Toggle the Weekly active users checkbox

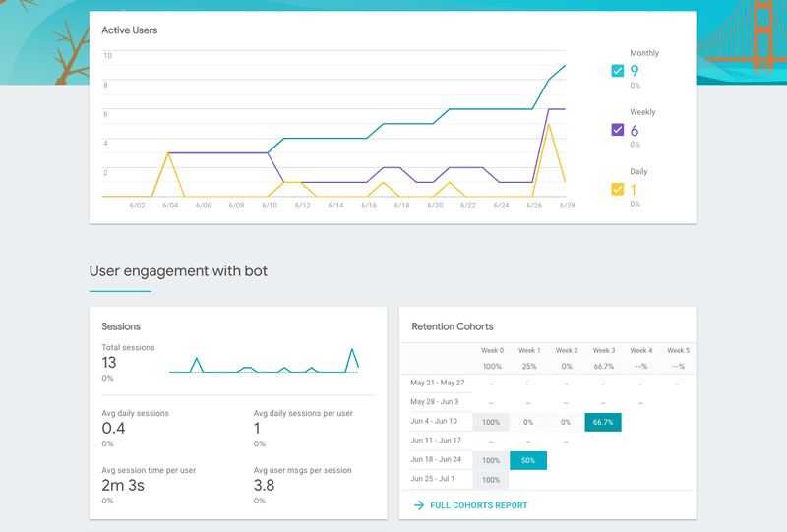pyautogui.click(x=617, y=130)
